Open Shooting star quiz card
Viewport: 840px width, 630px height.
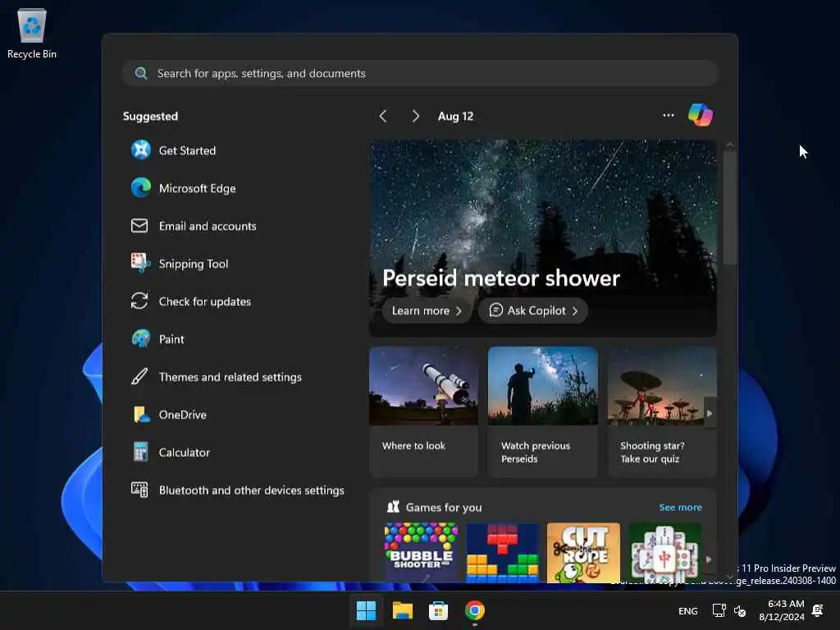[662, 412]
